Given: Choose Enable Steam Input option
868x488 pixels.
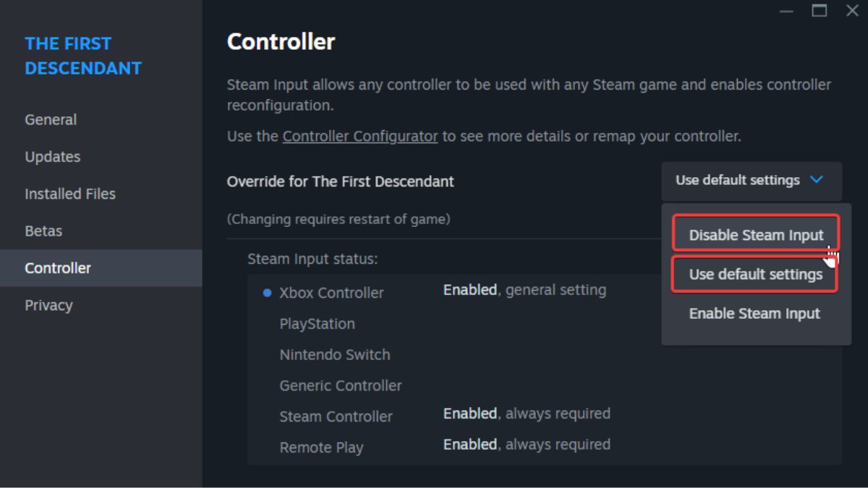Looking at the screenshot, I should point(754,313).
